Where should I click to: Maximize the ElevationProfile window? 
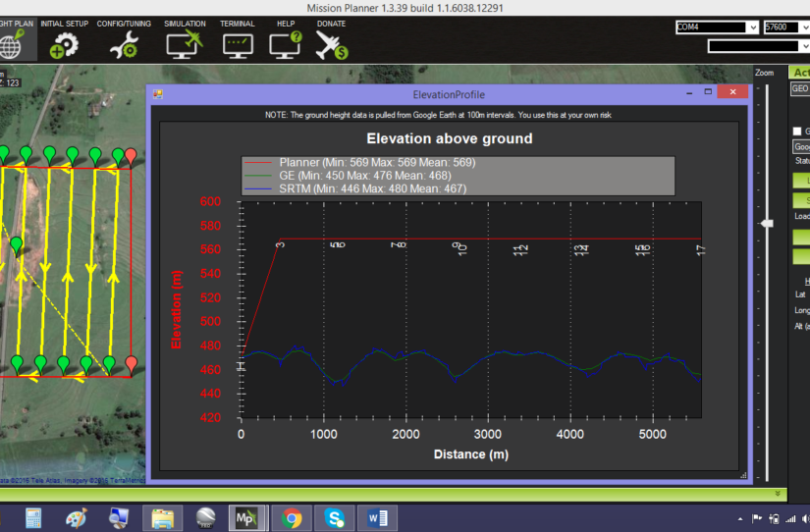(x=708, y=92)
